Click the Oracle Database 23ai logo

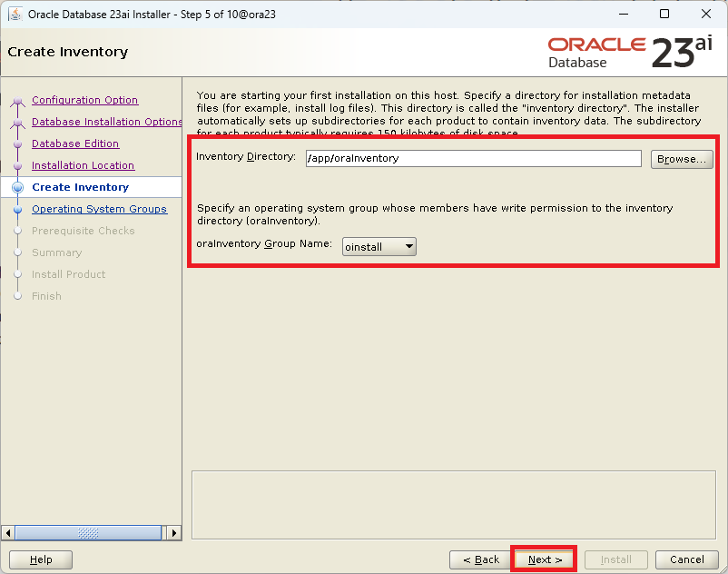tap(630, 52)
